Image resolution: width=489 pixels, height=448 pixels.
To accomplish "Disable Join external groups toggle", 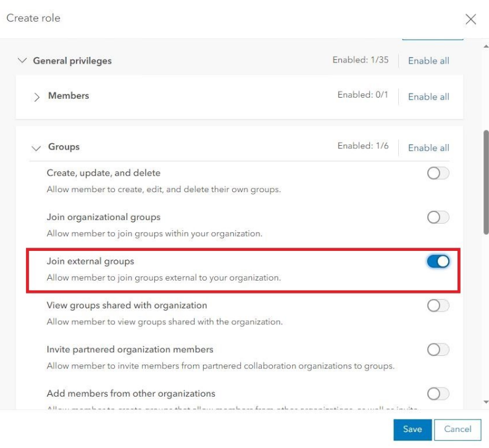I will click(438, 262).
